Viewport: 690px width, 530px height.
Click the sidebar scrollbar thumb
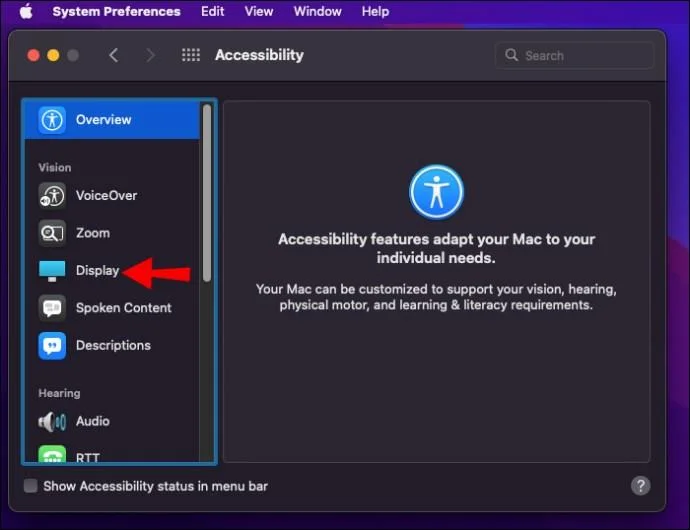[x=207, y=193]
